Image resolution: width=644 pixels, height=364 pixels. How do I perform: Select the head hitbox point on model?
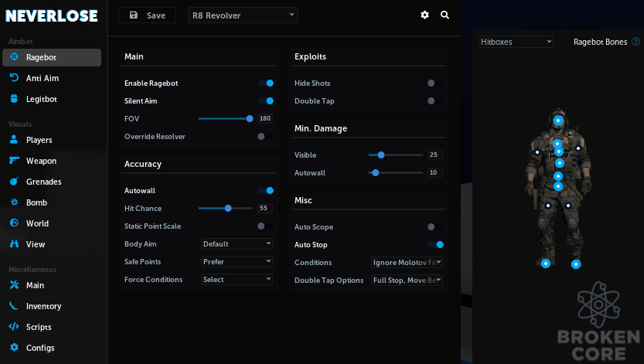[557, 121]
